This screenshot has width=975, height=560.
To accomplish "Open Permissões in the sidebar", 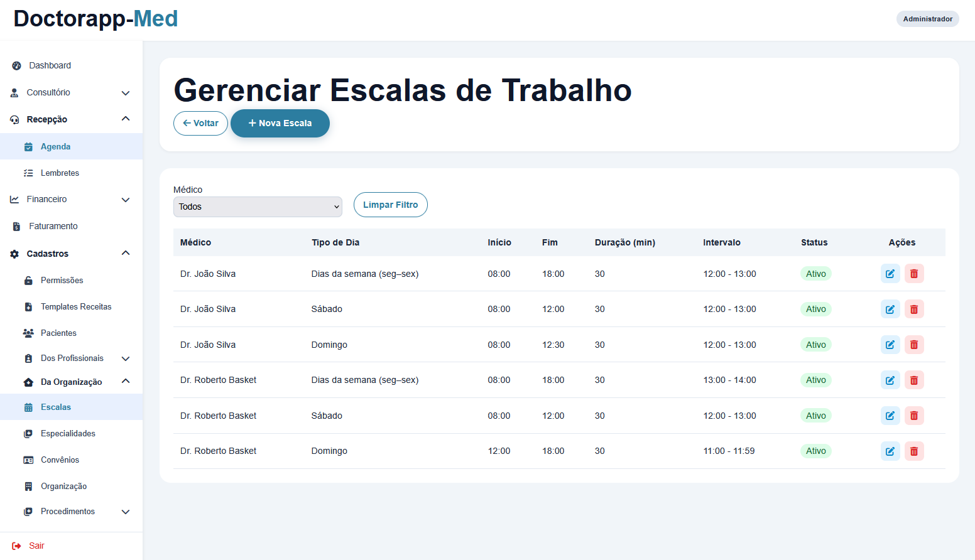I will 71,280.
